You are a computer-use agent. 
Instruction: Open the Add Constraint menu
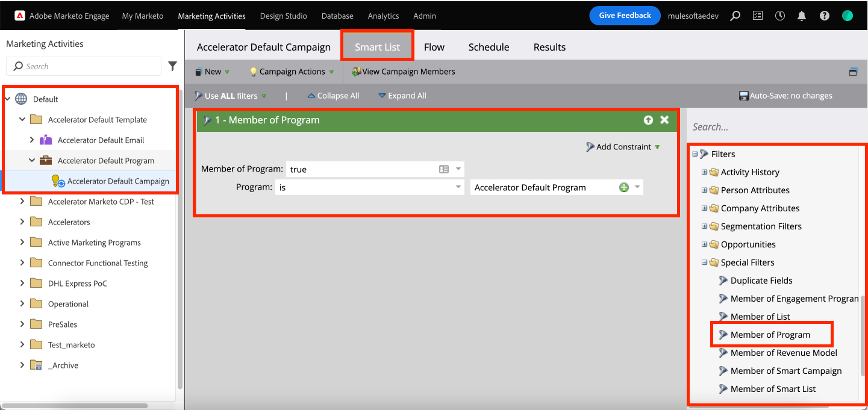623,147
